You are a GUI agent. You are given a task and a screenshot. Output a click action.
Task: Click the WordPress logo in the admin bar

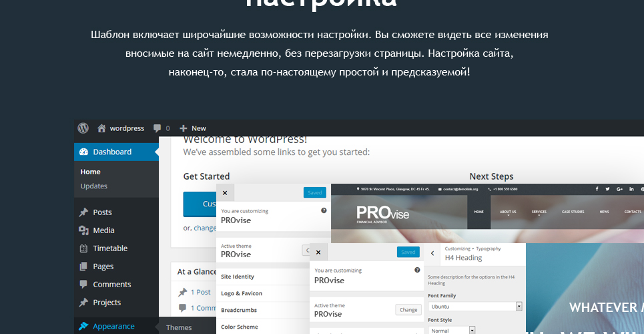[x=83, y=128]
